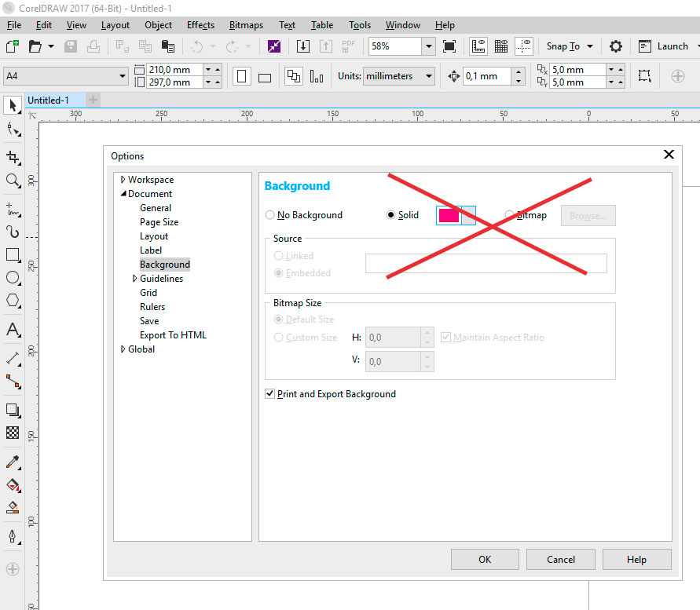Select No Background radio button
The image size is (700, 610).
click(x=269, y=215)
